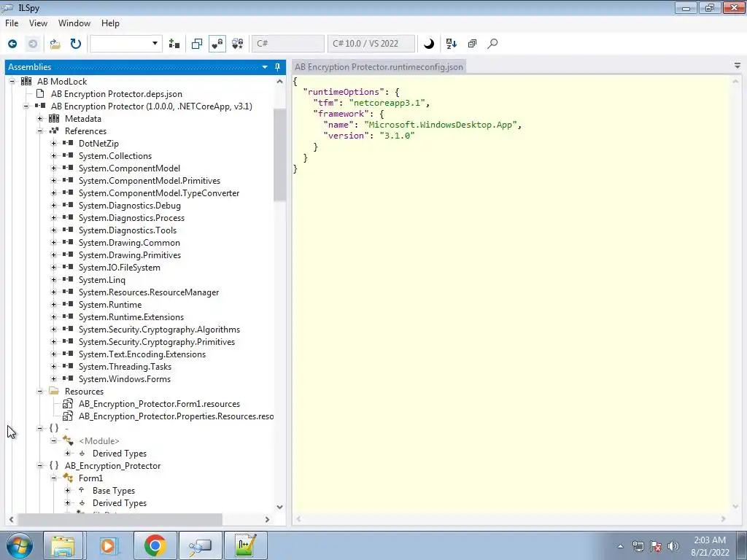Click System.Security.Cryptography.Primitives assembly icon
Viewport: 747px width, 560px height.
click(x=68, y=341)
